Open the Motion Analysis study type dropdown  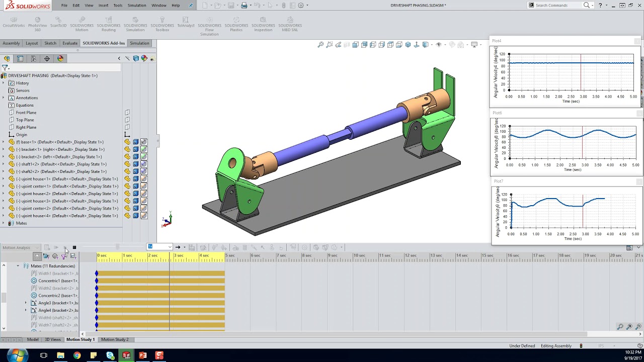pyautogui.click(x=20, y=247)
